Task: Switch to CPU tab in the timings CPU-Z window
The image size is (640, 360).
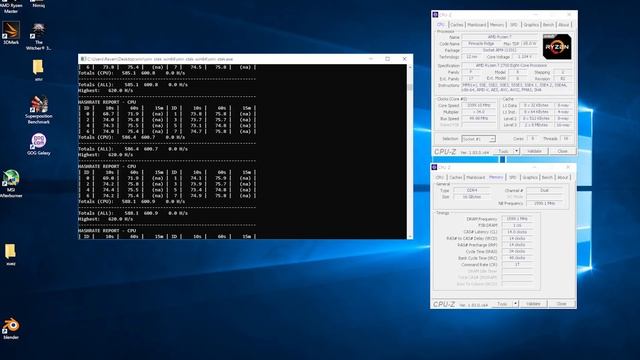Action: 440,178
